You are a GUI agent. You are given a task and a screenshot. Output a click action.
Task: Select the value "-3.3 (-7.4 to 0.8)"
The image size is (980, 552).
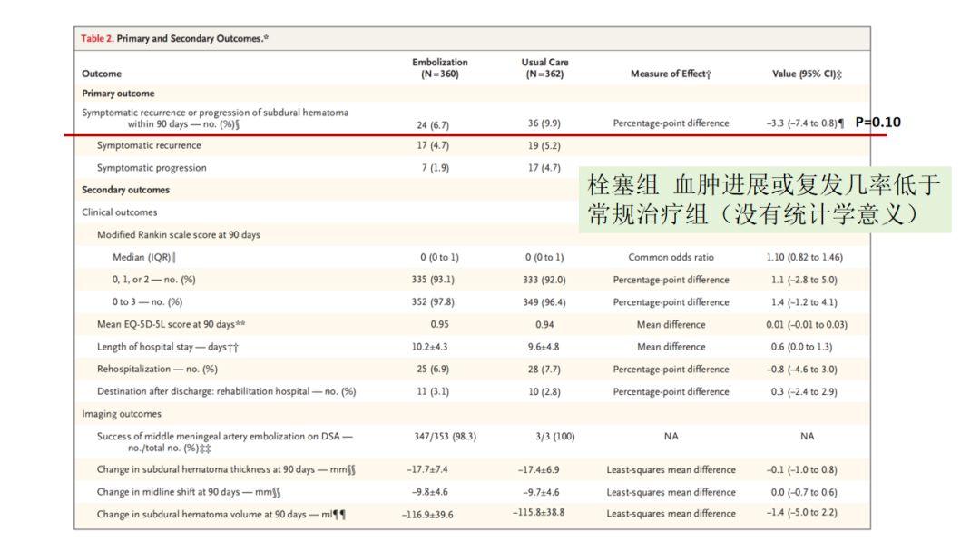tap(805, 123)
